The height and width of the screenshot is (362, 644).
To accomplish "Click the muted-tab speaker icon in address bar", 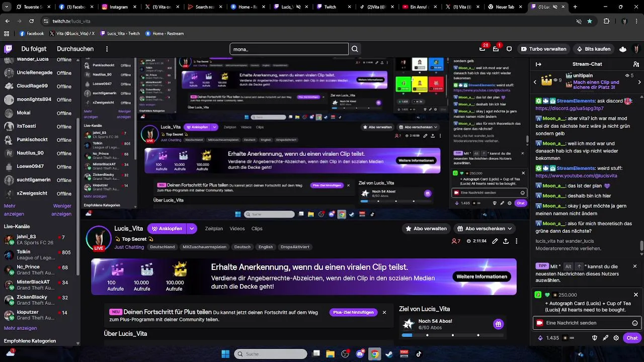I will [579, 21].
